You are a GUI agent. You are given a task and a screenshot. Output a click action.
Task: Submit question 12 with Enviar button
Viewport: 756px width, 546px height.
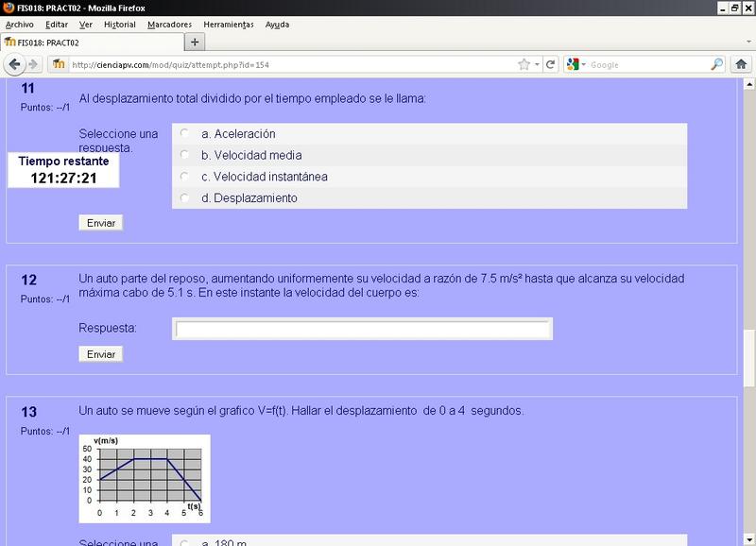(100, 354)
